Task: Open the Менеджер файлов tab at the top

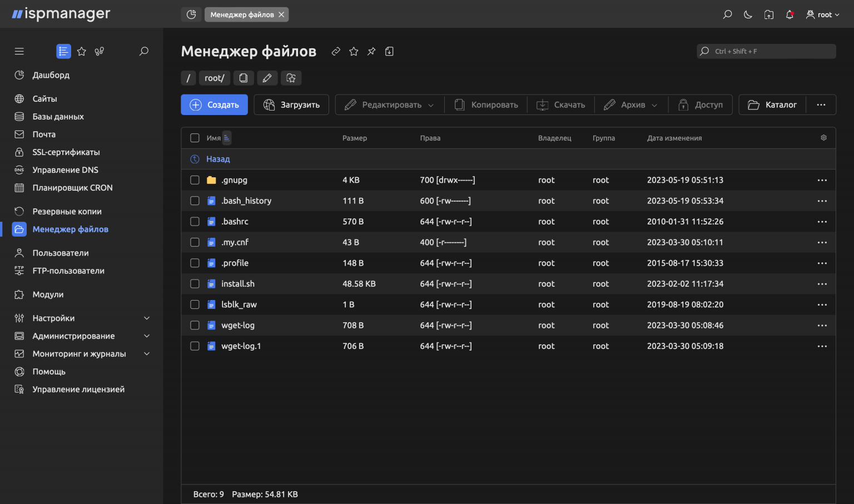Action: coord(242,14)
